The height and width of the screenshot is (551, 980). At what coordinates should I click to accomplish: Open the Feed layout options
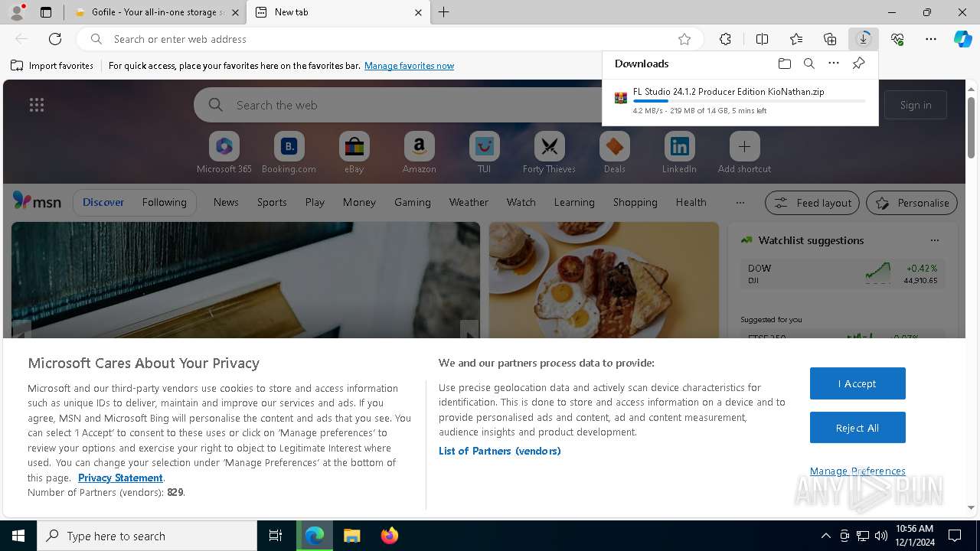(x=812, y=203)
